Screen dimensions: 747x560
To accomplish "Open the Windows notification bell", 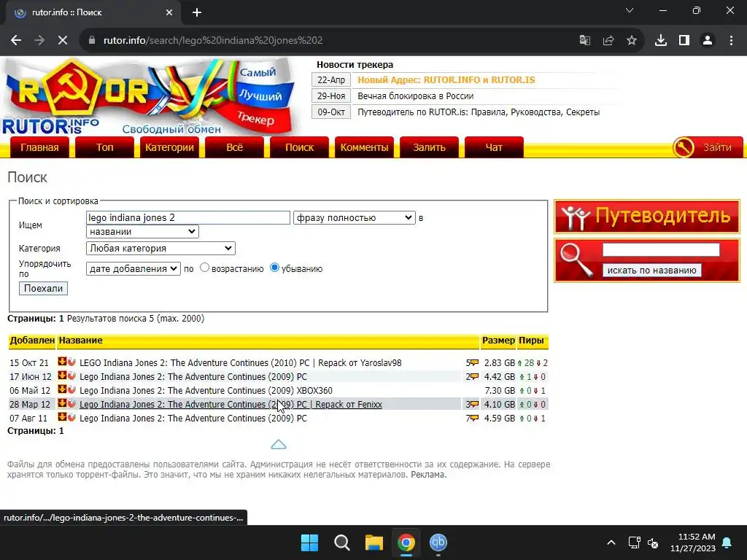I will (x=727, y=542).
